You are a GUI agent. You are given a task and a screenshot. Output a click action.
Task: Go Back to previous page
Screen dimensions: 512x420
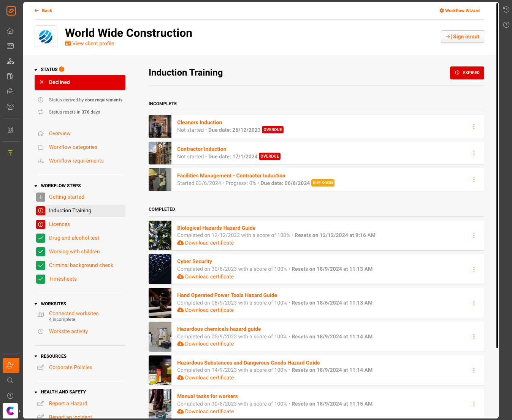(x=43, y=11)
